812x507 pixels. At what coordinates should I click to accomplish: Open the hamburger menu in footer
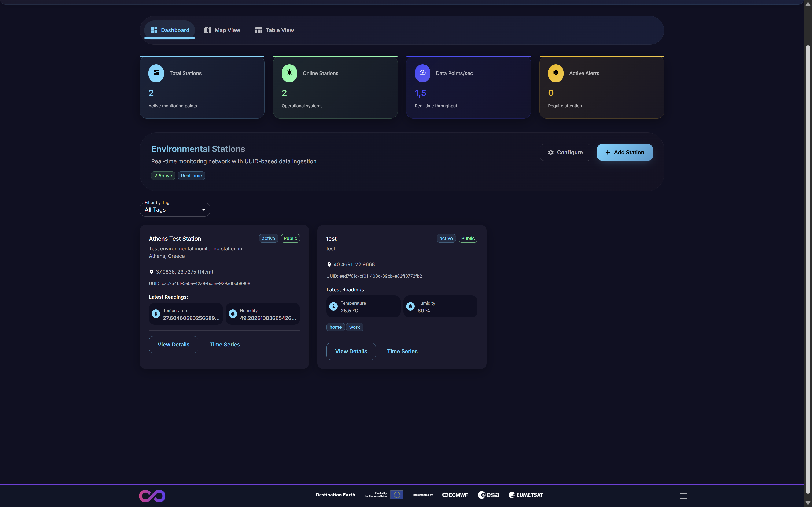(683, 496)
